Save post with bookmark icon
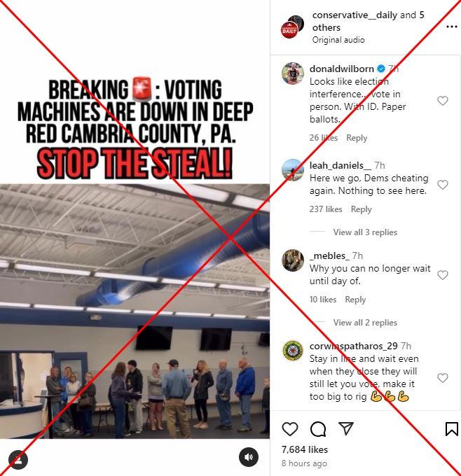461x476 pixels. click(x=451, y=429)
